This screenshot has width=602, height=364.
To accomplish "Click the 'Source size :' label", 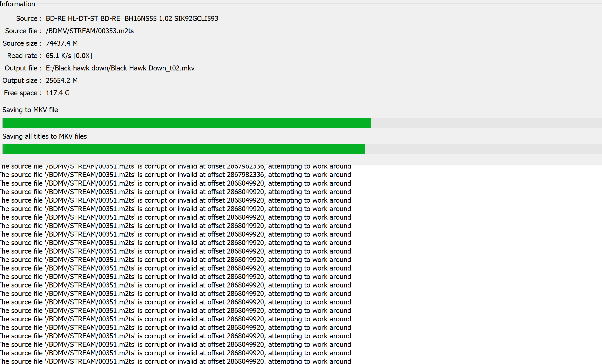I will point(22,43).
